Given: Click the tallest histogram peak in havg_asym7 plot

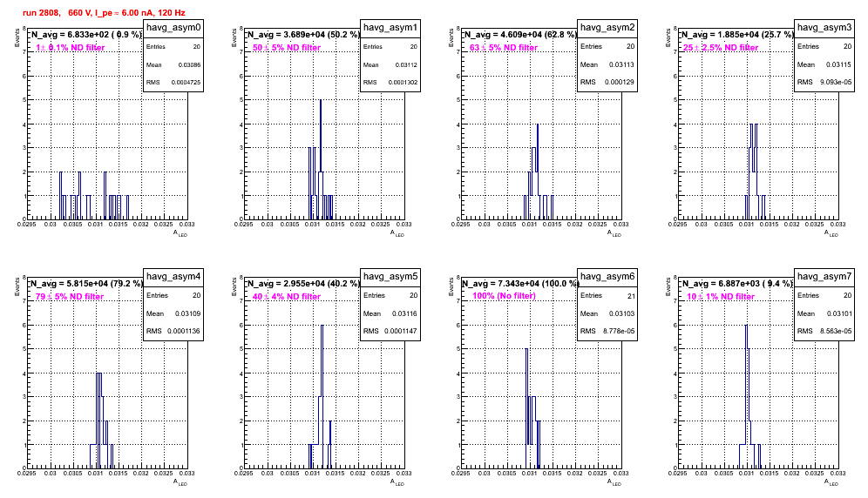Looking at the screenshot, I should [x=746, y=397].
